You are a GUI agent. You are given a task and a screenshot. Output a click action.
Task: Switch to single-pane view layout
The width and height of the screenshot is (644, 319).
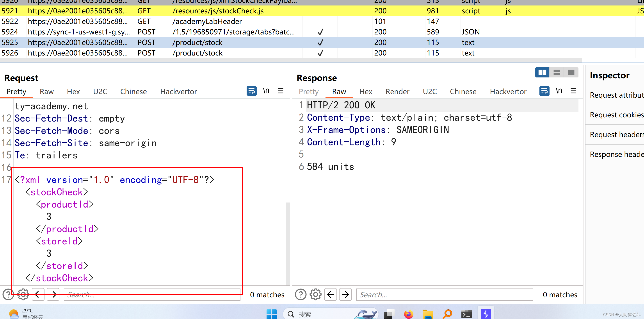coord(571,72)
